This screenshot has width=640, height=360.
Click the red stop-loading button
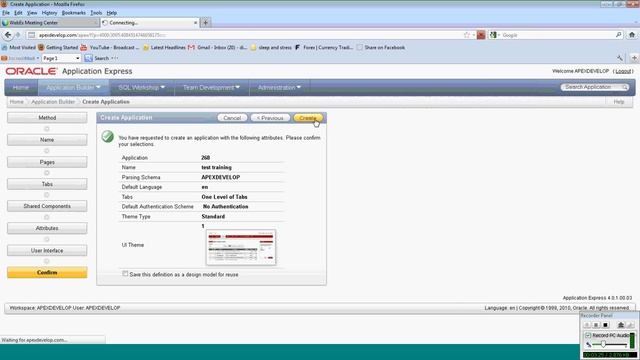(x=481, y=35)
